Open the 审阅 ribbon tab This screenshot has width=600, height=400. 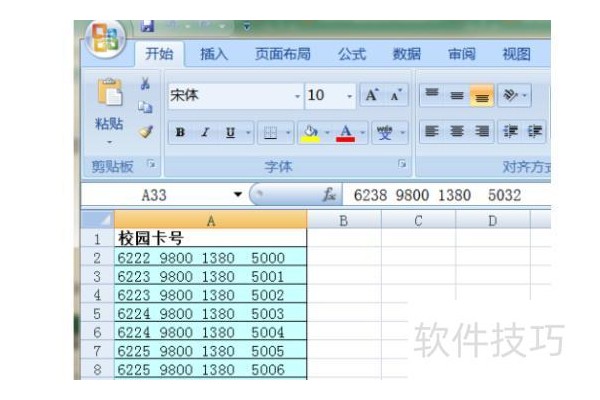tap(462, 54)
